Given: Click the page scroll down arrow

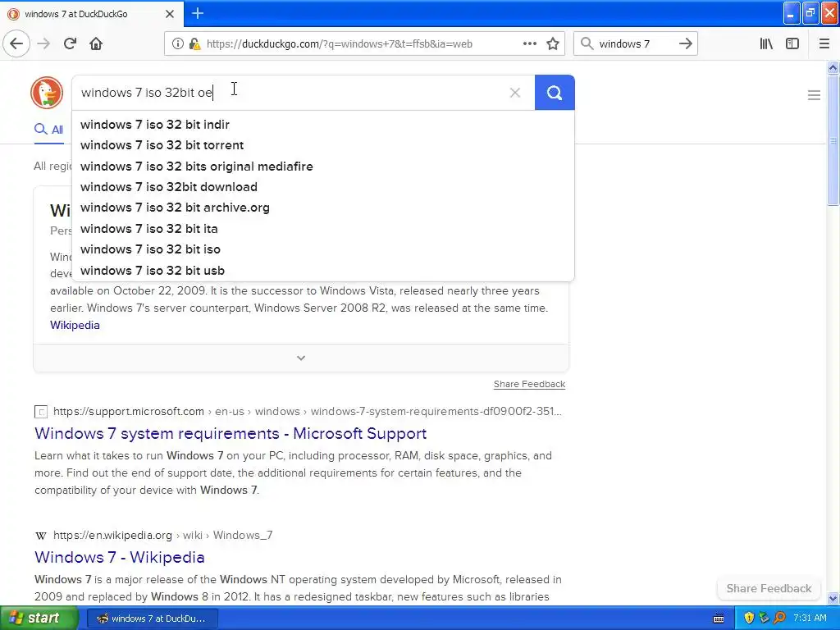Looking at the screenshot, I should coord(833,598).
